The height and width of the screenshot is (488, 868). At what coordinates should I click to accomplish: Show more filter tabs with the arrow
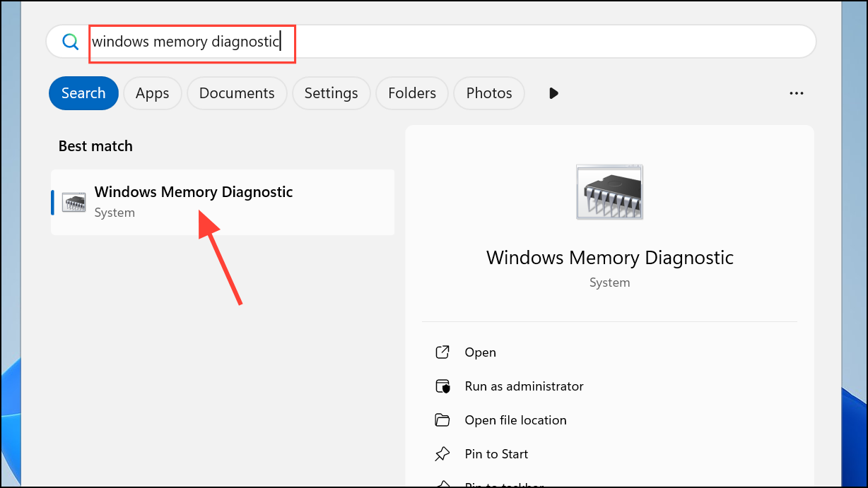553,93
